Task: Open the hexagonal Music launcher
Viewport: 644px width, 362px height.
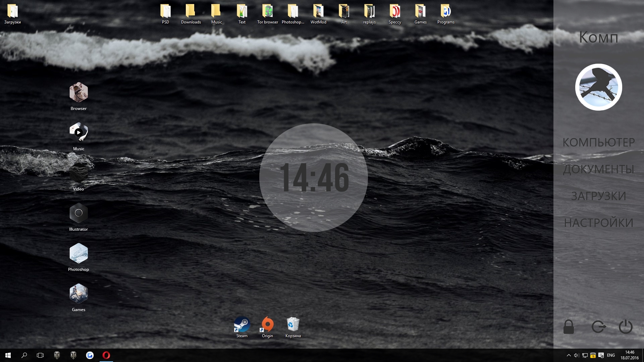Action: pos(78,132)
